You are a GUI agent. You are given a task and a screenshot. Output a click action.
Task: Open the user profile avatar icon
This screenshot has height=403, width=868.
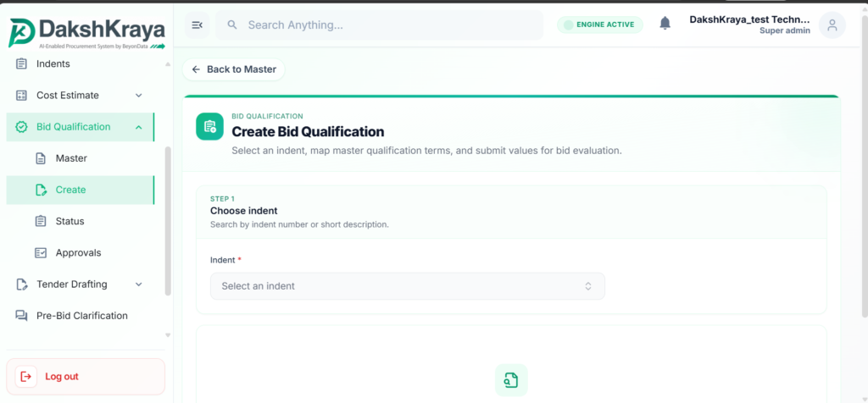tap(832, 25)
